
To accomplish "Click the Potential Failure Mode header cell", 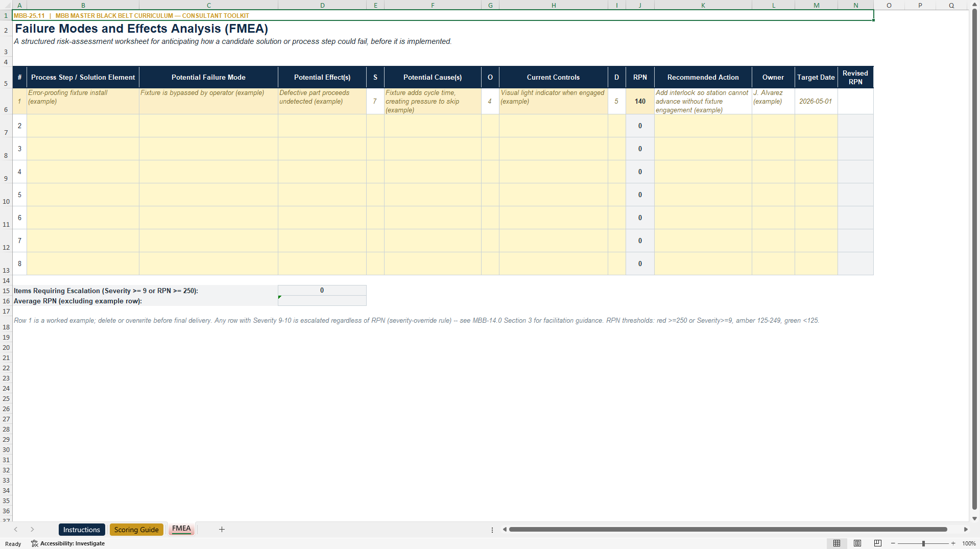I will coord(208,77).
